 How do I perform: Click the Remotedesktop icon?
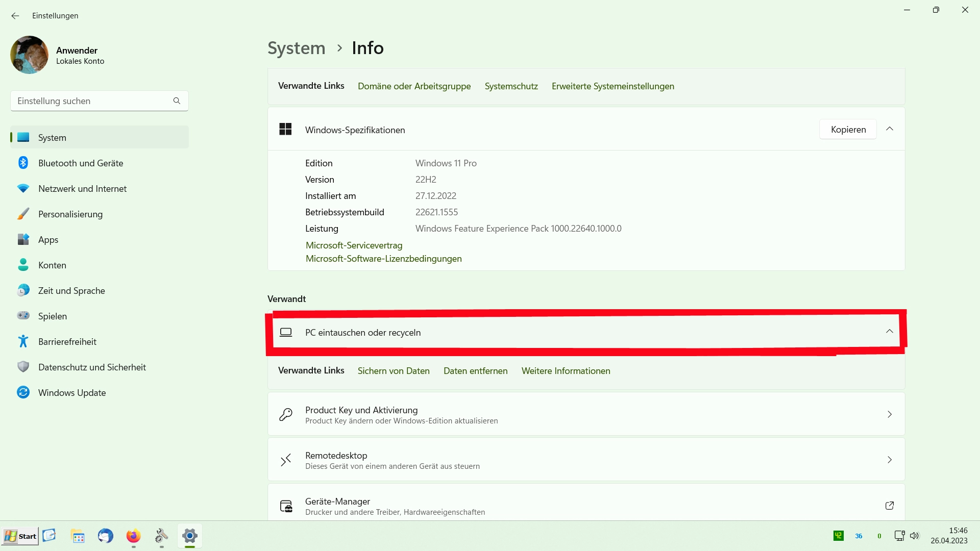pos(286,460)
